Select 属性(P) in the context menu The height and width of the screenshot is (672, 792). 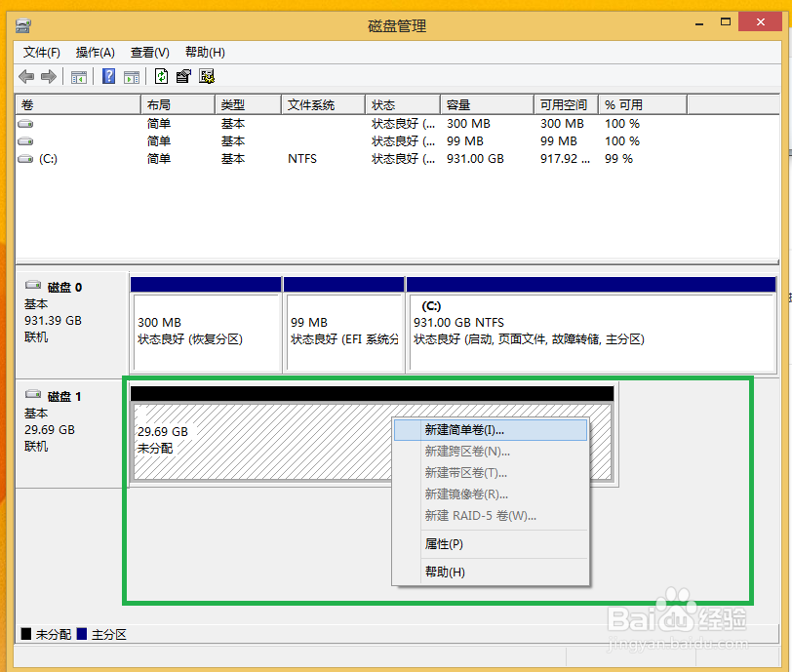(x=443, y=543)
